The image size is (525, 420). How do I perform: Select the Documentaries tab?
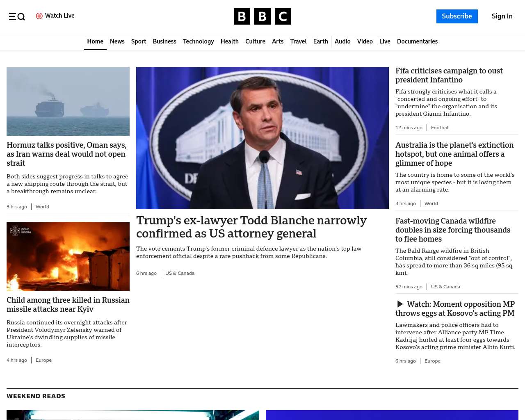click(417, 41)
